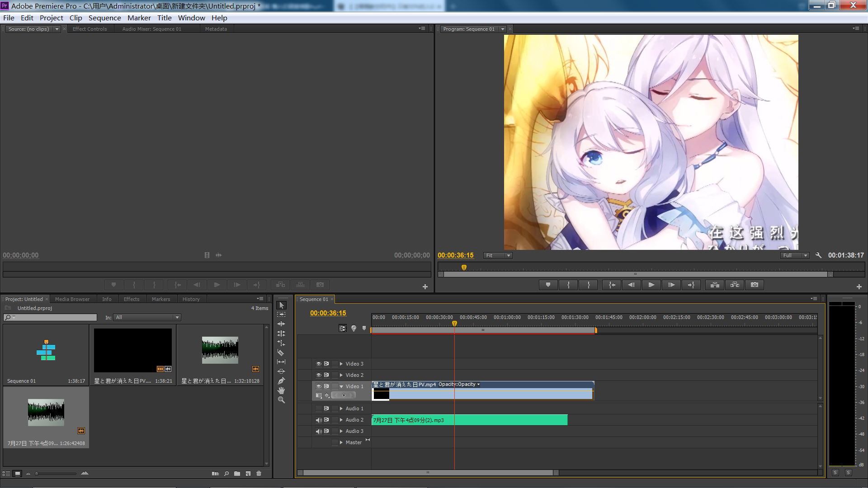Click Step Forward in the Program monitor
This screenshot has height=488, width=868.
pos(671,285)
